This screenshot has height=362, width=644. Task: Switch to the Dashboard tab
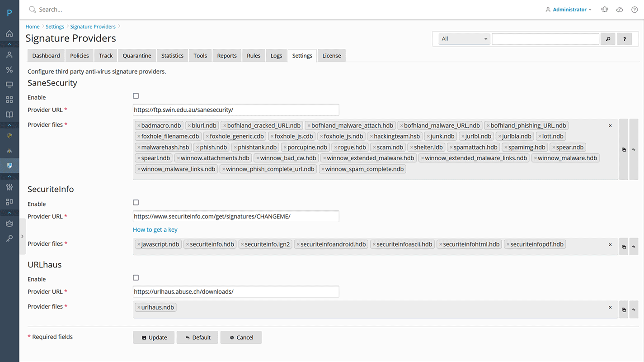pyautogui.click(x=46, y=56)
